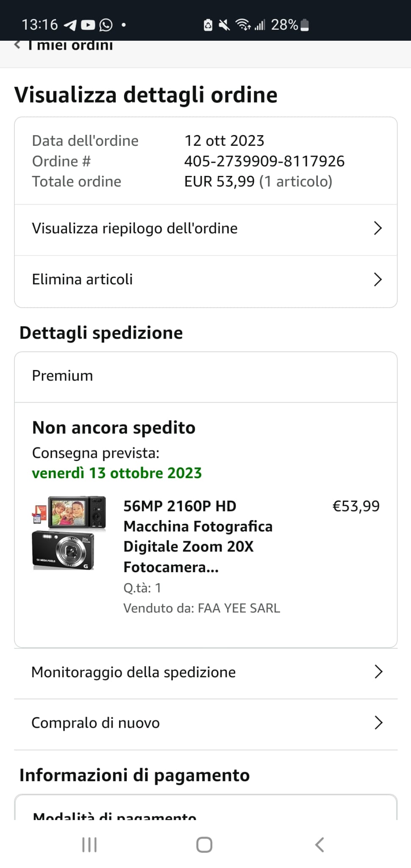
Task: Open Android recent apps button
Action: pyautogui.click(x=89, y=845)
